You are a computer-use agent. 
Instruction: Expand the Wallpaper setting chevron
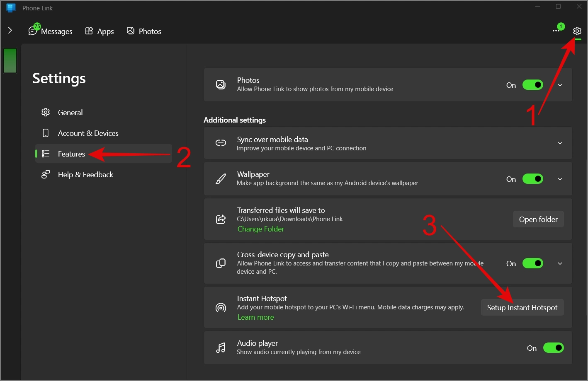point(560,179)
